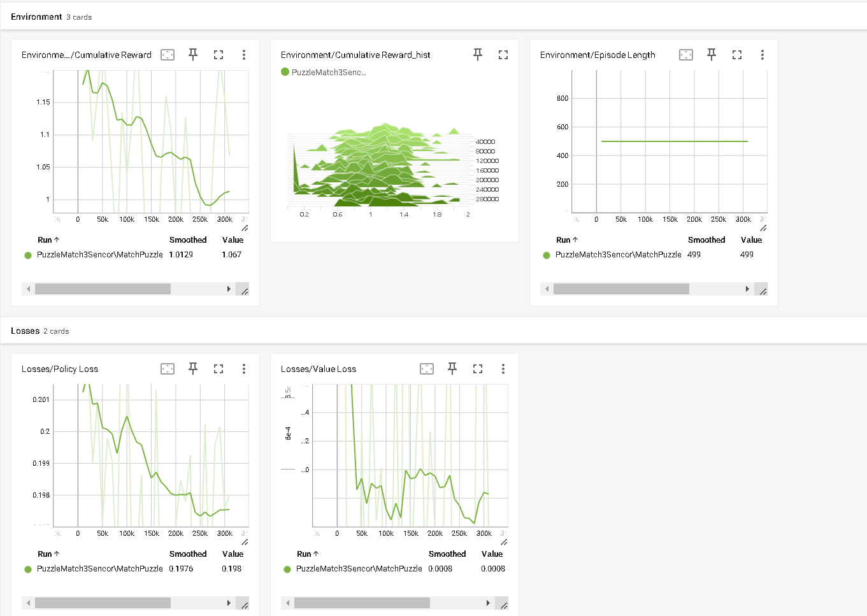Click smoothed value 1.0129 in Cumulative Reward table
The width and height of the screenshot is (867, 616).
181,255
